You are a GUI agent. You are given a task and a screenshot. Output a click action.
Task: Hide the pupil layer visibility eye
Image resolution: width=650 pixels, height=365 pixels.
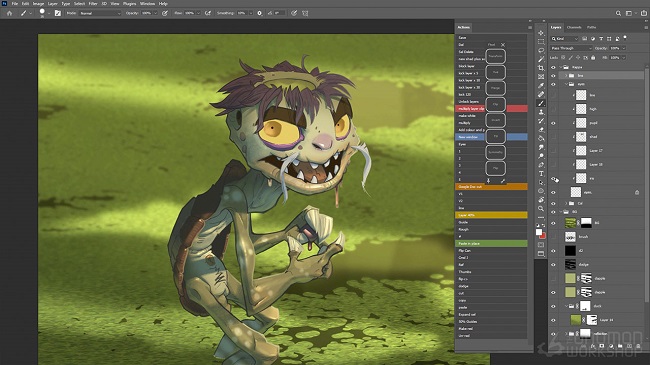pos(553,123)
